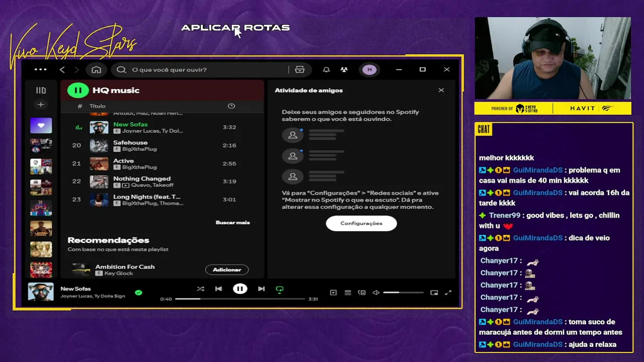Open artist Key Glock link
The height and width of the screenshot is (362, 644).
coord(119,273)
